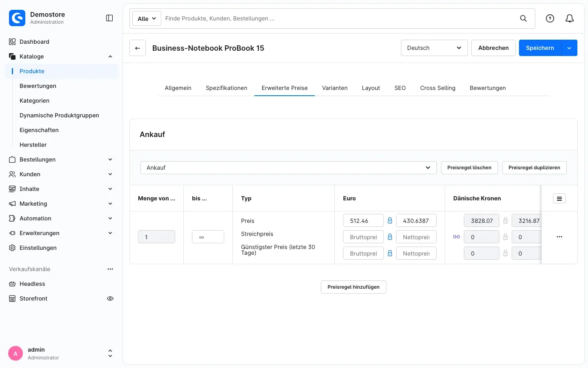The image size is (588, 368).
Task: Open the Verkaufskanäle three-dot menu
Action: pyautogui.click(x=110, y=269)
